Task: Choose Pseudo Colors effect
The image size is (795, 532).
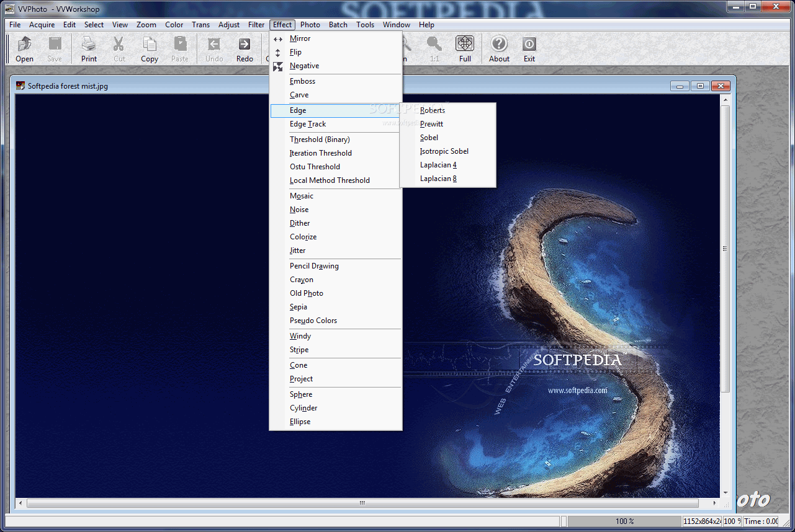Action: (336, 321)
